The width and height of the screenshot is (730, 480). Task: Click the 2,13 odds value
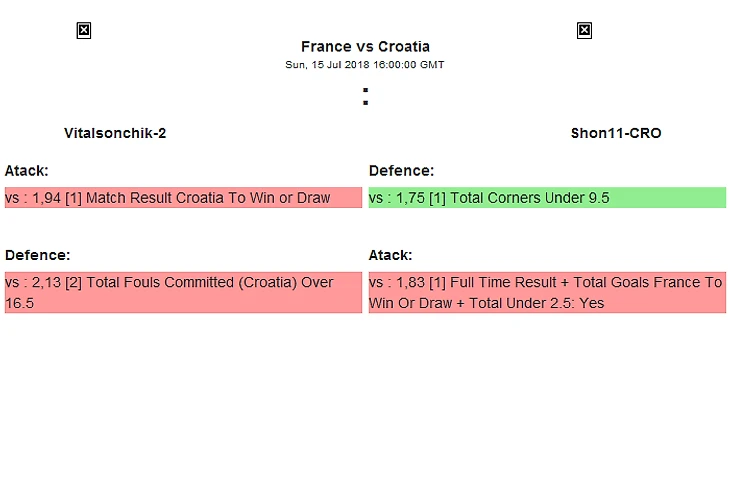pyautogui.click(x=46, y=283)
